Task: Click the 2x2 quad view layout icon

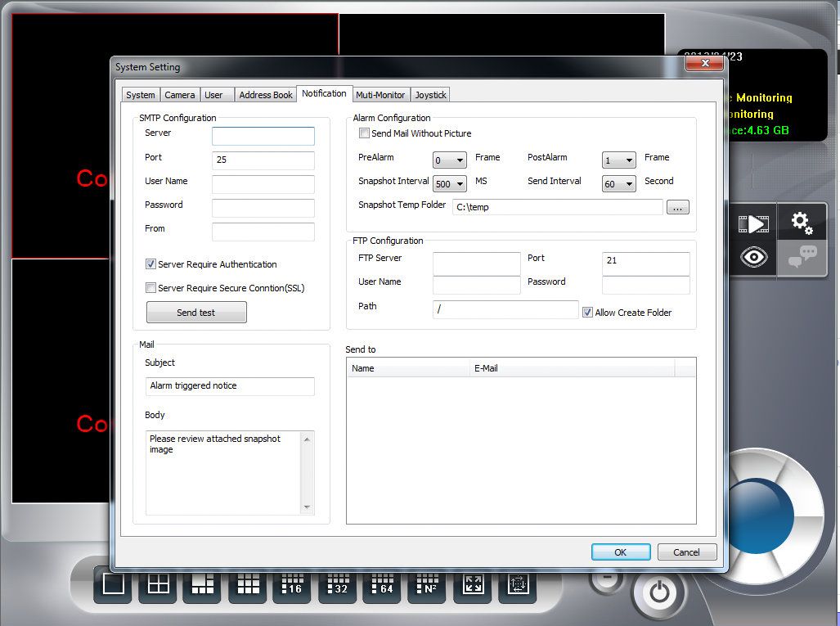Action: 158,585
